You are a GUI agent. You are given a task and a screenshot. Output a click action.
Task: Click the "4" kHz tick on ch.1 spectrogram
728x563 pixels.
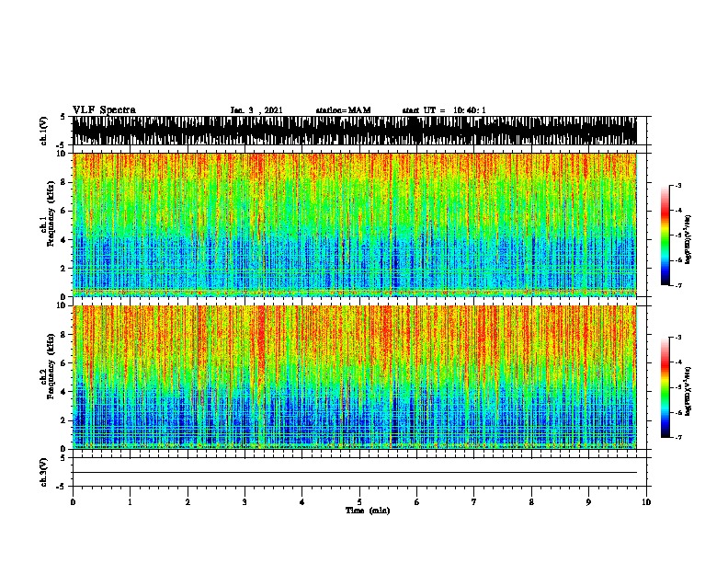click(x=64, y=240)
